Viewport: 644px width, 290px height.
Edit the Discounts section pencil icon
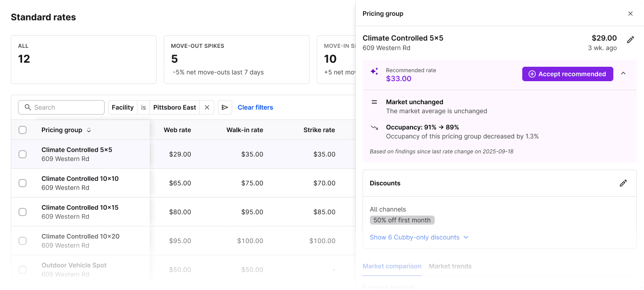tap(623, 183)
